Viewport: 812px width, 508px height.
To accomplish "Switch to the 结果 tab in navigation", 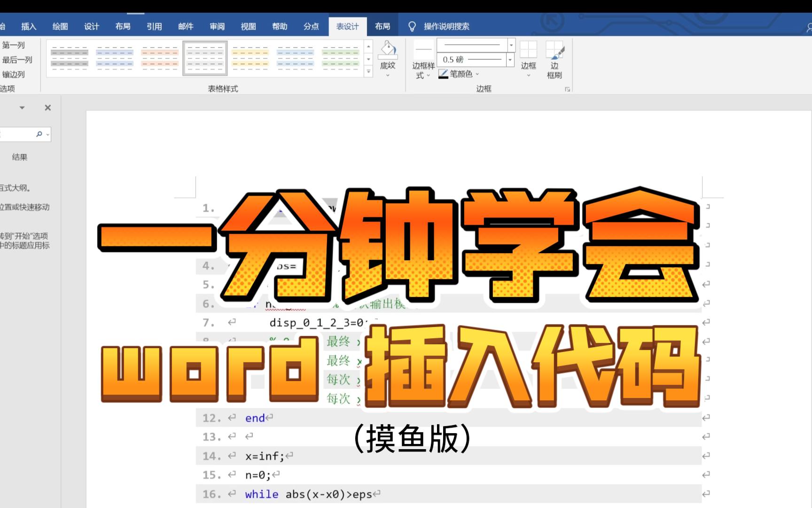I will coord(20,157).
